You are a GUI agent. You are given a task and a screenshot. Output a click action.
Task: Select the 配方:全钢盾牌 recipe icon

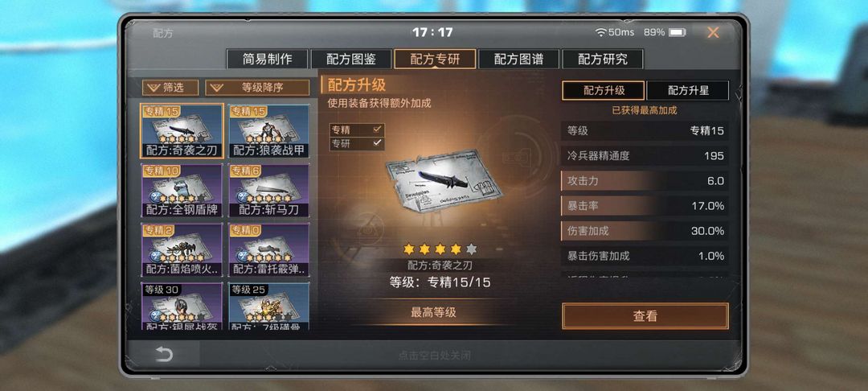click(x=182, y=191)
